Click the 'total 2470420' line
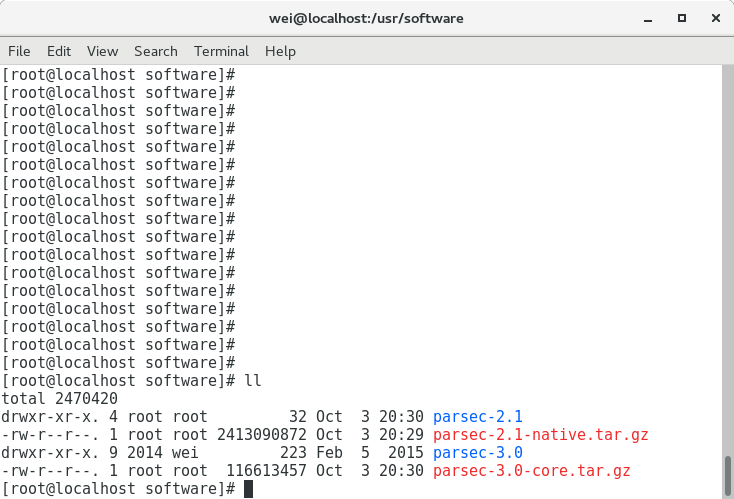 pos(59,398)
